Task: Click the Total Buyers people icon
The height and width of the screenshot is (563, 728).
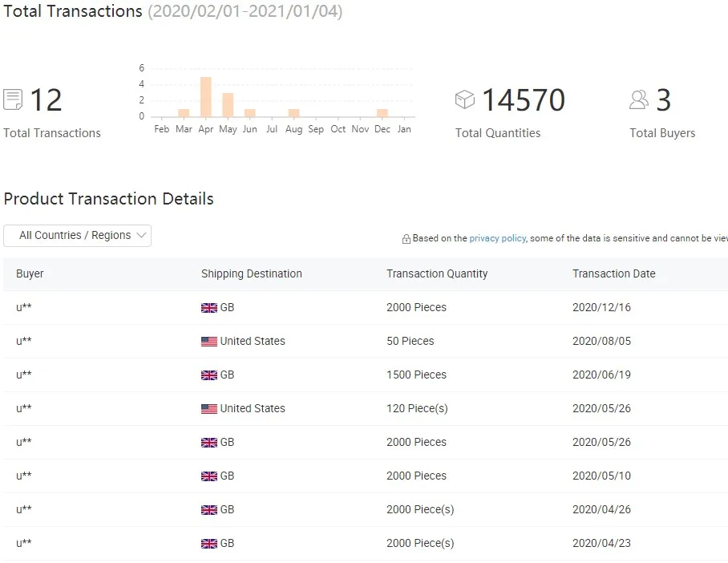Action: (x=639, y=99)
